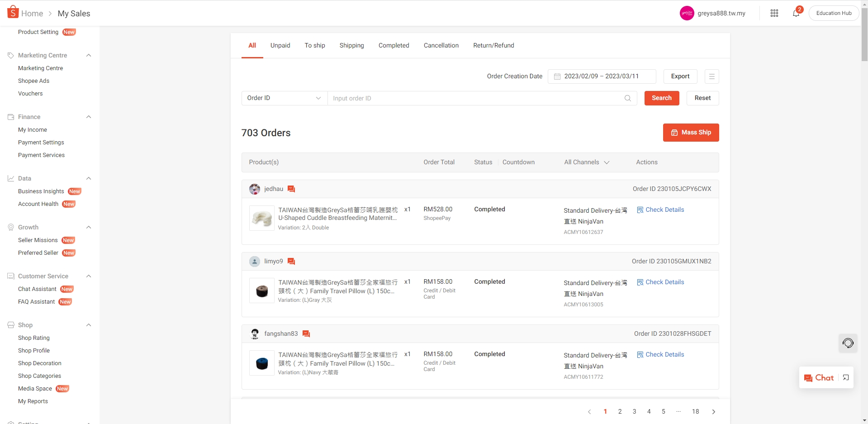Open the Order Creation Date picker
Screen dimensions: 868x424
coord(602,76)
